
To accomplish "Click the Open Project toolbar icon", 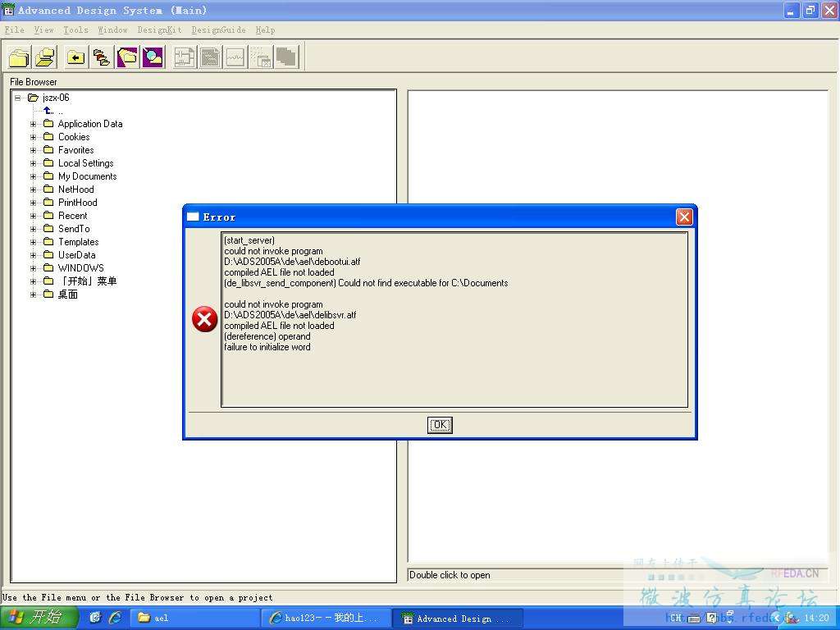I will click(46, 57).
